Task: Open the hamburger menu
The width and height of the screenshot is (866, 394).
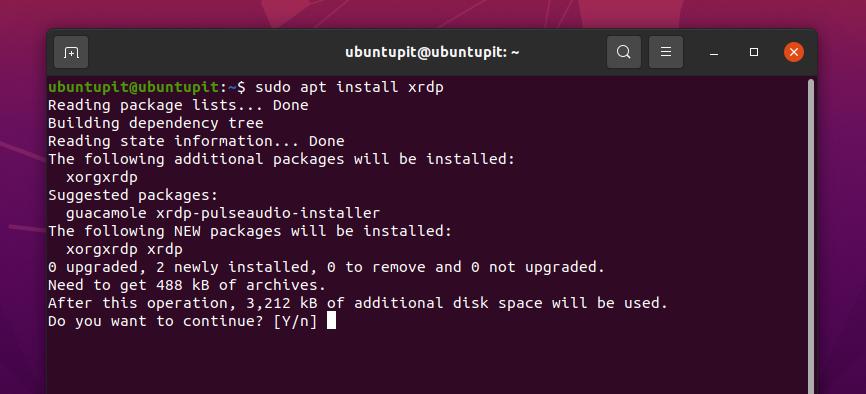Action: point(666,52)
